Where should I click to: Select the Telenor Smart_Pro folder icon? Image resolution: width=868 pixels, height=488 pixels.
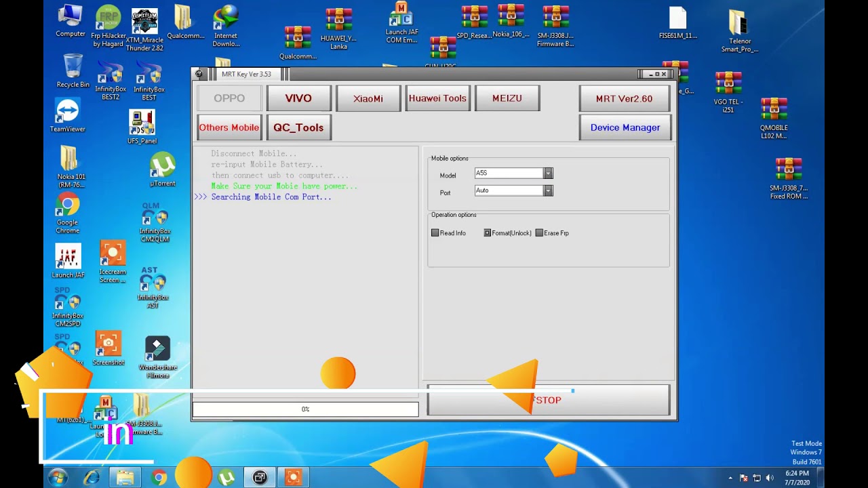tap(739, 31)
